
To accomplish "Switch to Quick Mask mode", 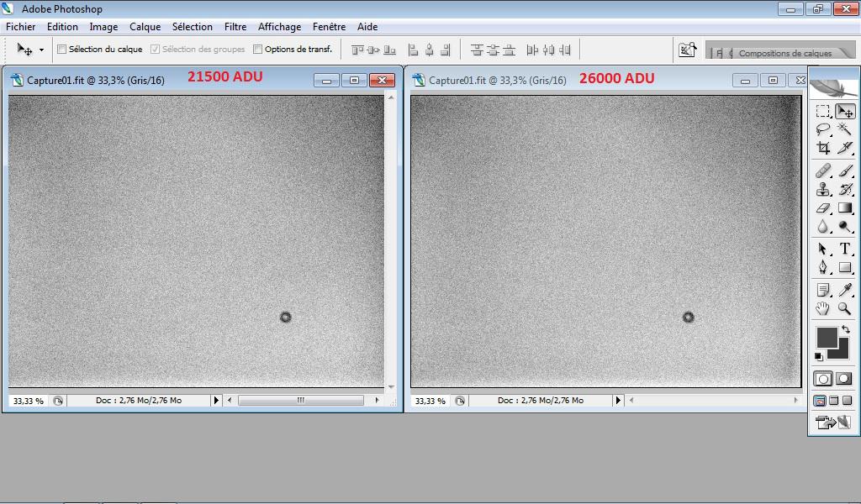I will tap(844, 378).
